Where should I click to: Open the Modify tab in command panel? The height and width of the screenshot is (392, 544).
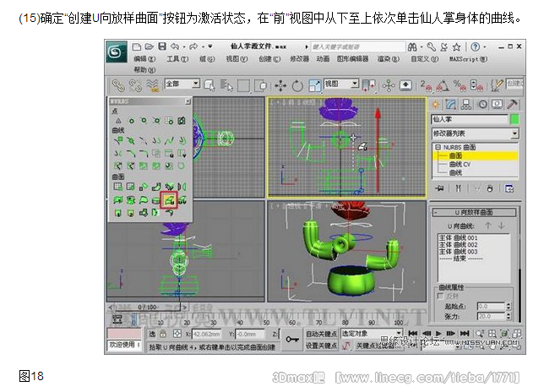451,105
